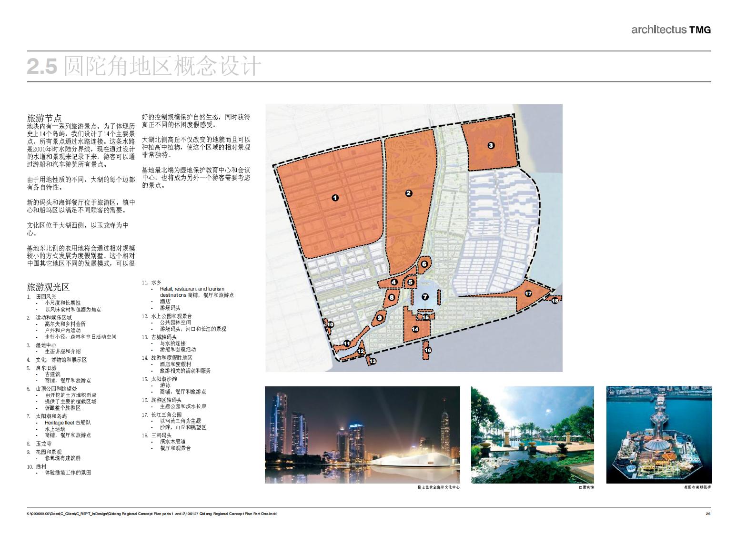Click the 生态讲座和介绍 bullet

62,351
